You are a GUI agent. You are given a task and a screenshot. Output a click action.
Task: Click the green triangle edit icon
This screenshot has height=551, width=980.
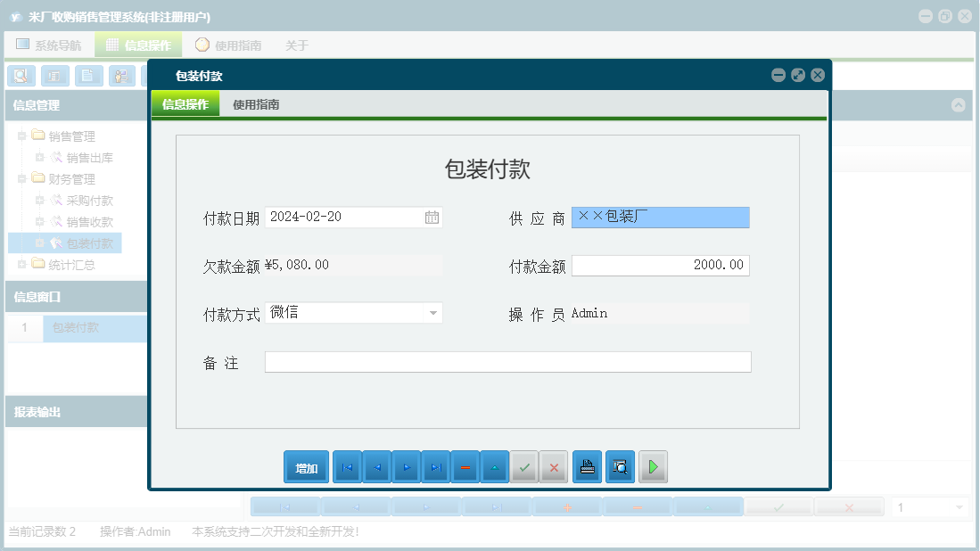[494, 466]
